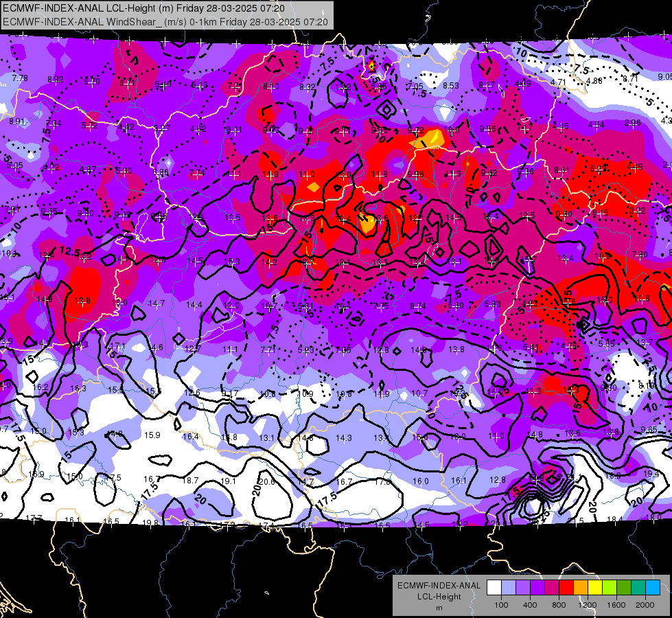Screen dimensions: 672x618
Task: Select the white legend color swatch
Action: tap(494, 588)
